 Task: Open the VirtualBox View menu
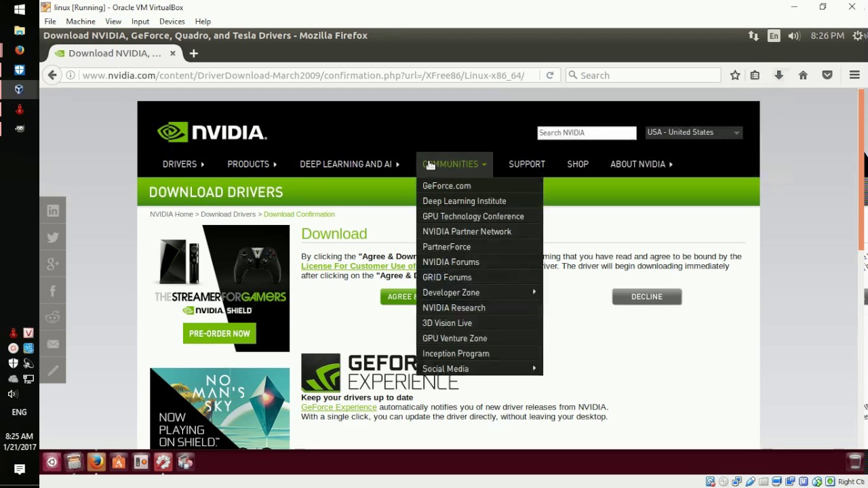tap(113, 22)
